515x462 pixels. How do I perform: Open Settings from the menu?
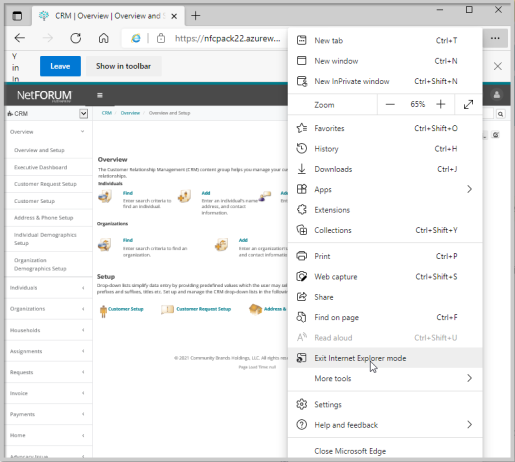point(385,404)
